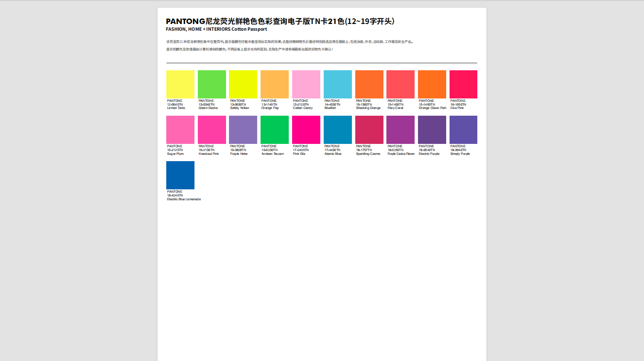Click the code text "13-1145TN"
Viewport: 644px width, 361px height.
(269, 104)
